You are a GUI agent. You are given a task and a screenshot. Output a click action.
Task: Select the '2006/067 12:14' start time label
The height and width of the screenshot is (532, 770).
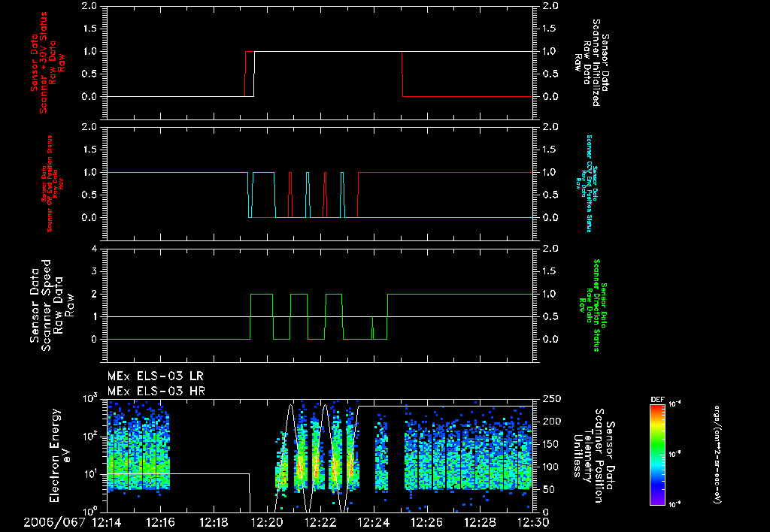click(72, 523)
